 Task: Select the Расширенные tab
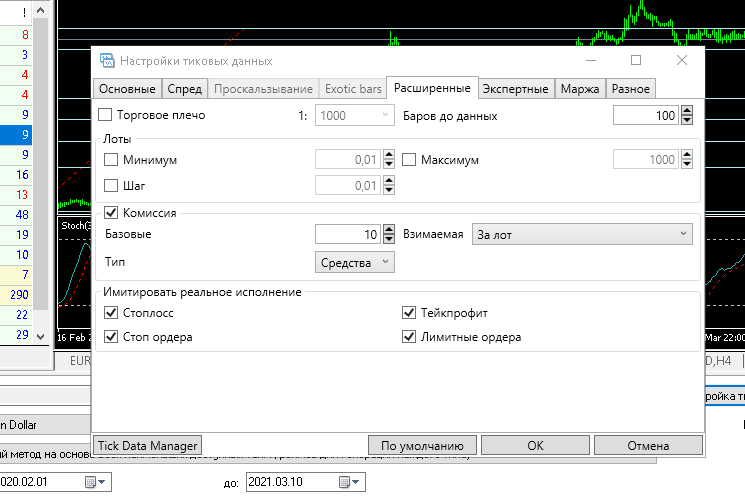click(432, 88)
